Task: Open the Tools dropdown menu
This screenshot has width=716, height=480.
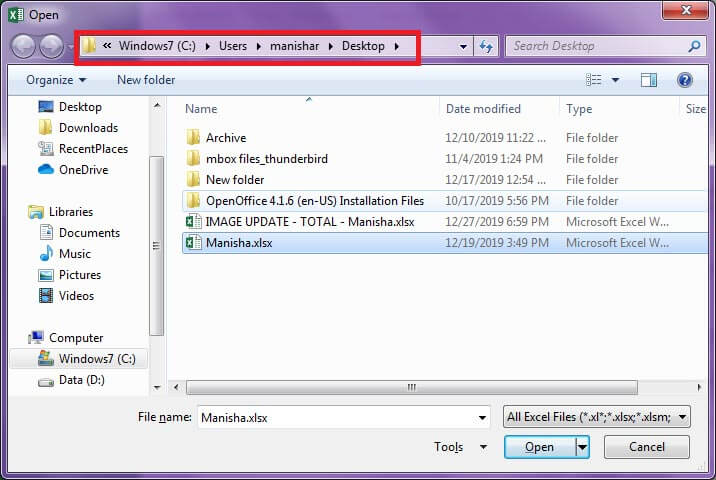Action: [460, 447]
